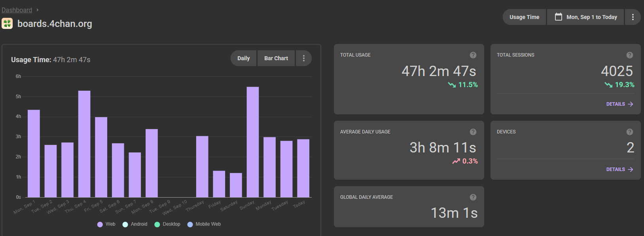Image resolution: width=644 pixels, height=236 pixels.
Task: Click the 13m 1s global daily average value
Action: tap(454, 213)
